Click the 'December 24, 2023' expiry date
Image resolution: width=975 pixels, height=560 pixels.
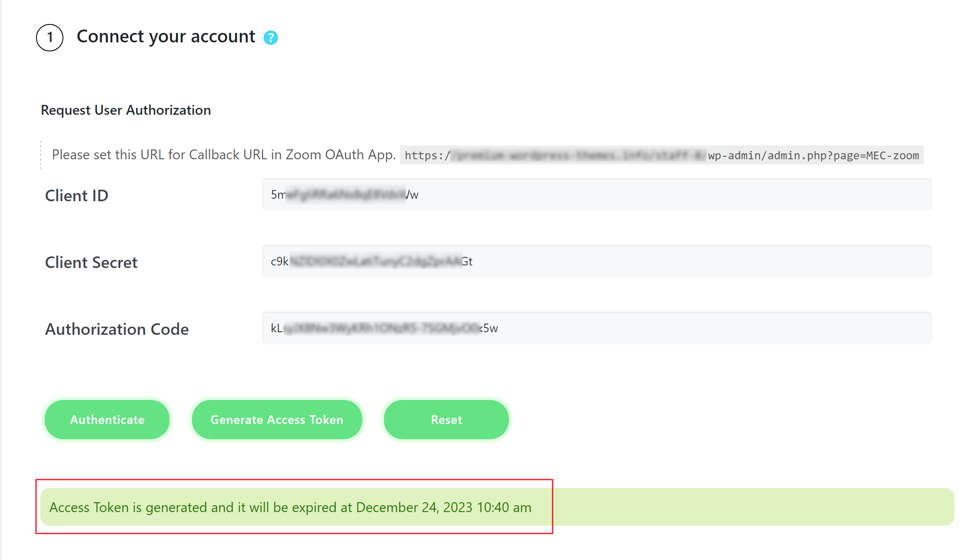point(414,507)
